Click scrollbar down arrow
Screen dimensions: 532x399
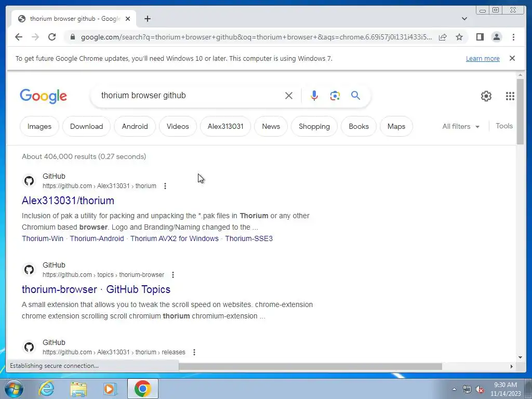(x=520, y=357)
